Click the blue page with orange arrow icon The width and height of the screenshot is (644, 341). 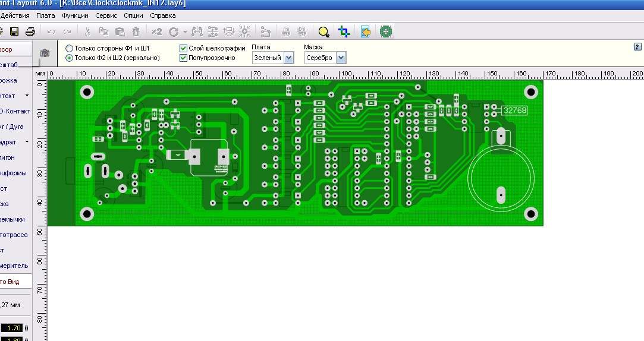(x=365, y=31)
